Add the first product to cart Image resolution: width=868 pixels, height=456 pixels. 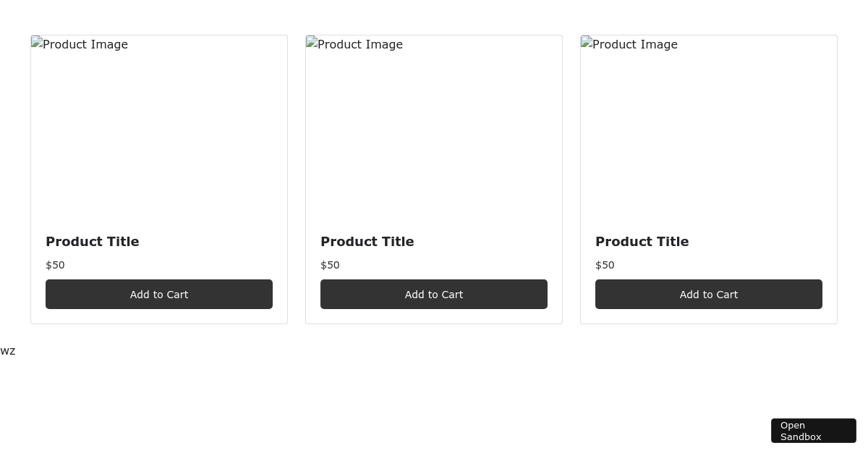point(159,294)
